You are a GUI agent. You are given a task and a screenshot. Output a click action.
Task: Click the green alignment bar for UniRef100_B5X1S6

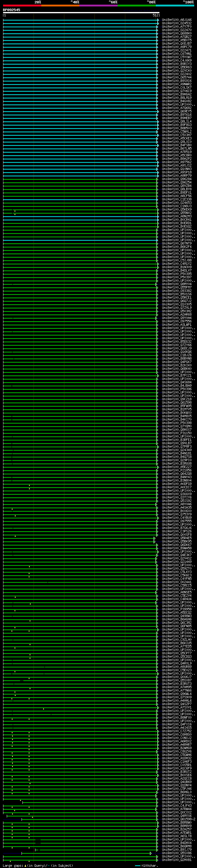point(80,294)
